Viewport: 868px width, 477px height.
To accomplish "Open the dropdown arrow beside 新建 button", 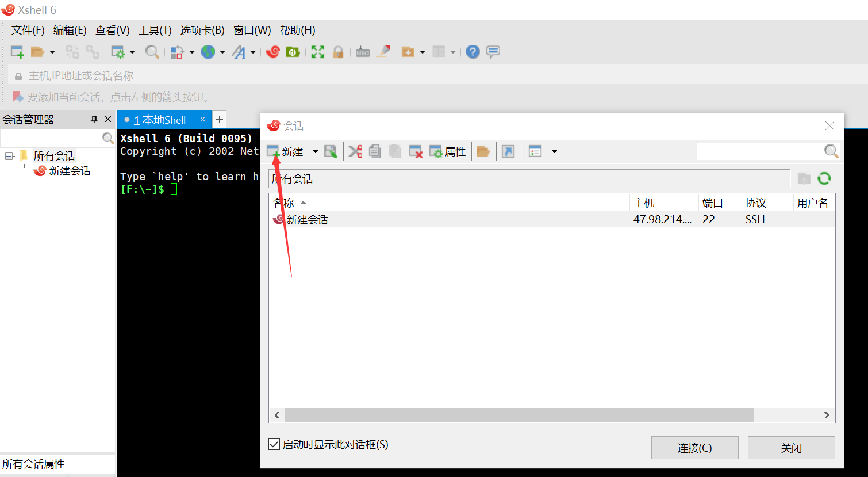I will click(x=315, y=151).
